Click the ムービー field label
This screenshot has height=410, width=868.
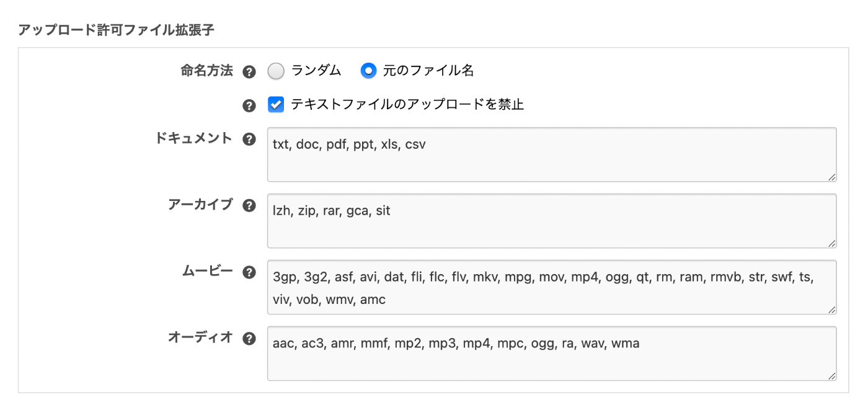coord(207,272)
